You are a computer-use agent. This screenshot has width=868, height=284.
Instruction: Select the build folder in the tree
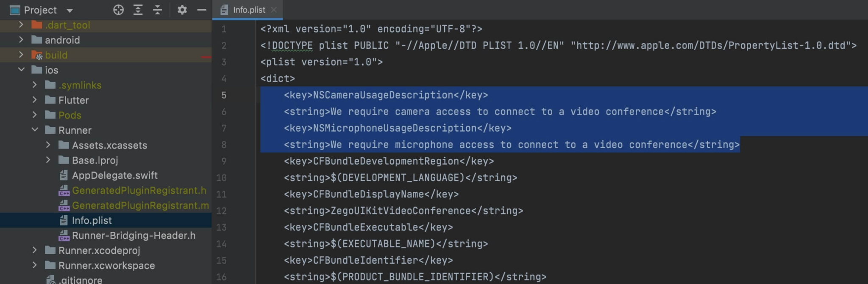click(x=57, y=55)
